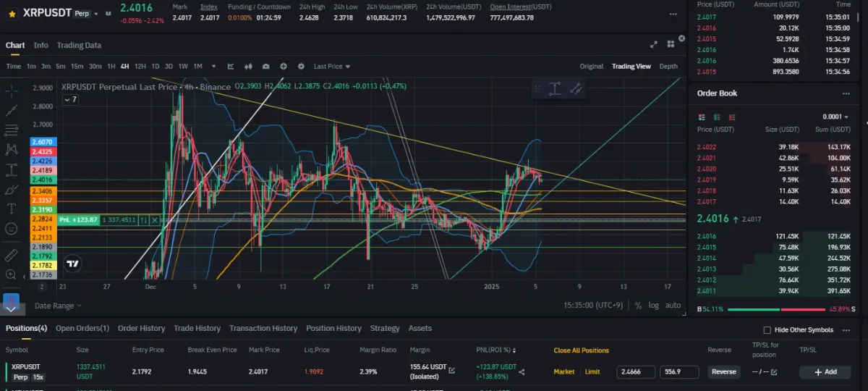Open the emoji icons tool

(x=12, y=228)
